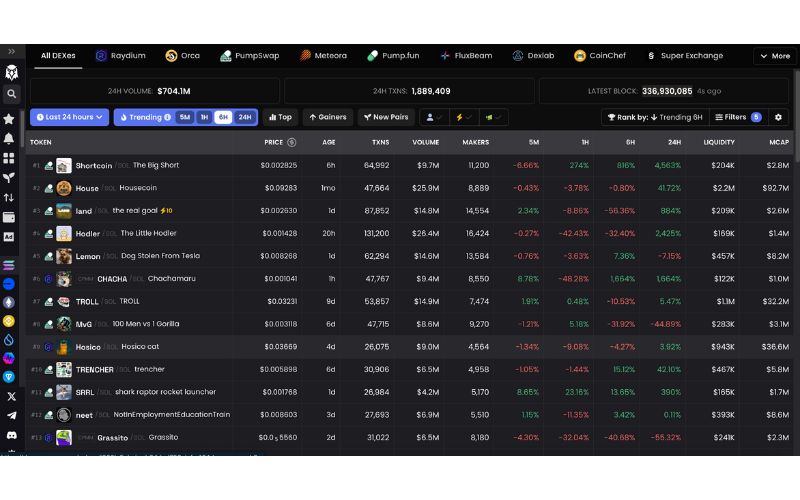Image resolution: width=800 pixels, height=500 pixels.
Task: Open the Watchlist star icon
Action: coord(9,119)
